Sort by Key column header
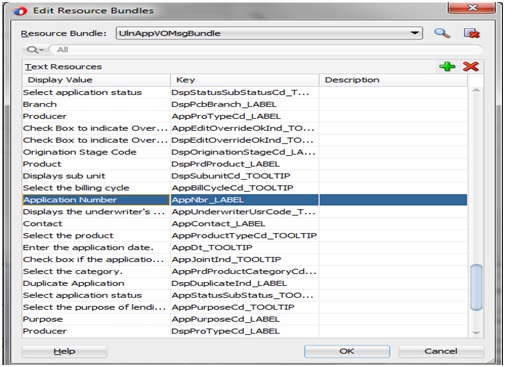Image resolution: width=505 pixels, height=367 pixels. (245, 80)
